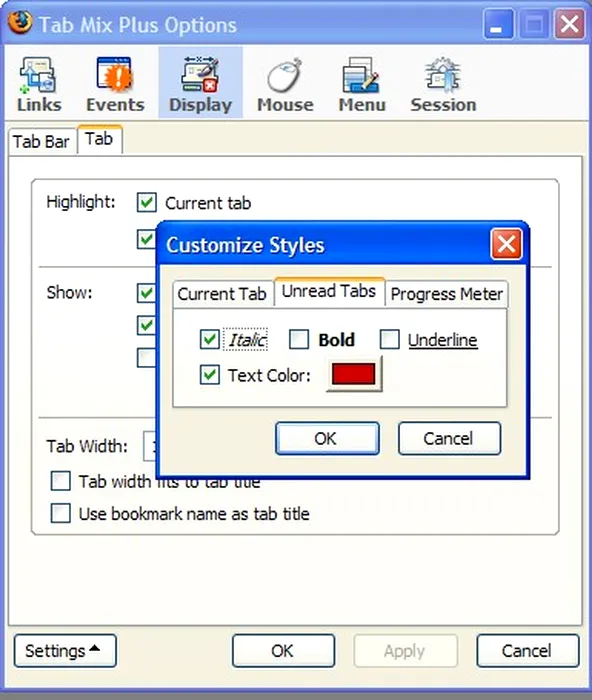Select the Display options category
Image resolution: width=592 pixels, height=700 pixels.
[200, 83]
